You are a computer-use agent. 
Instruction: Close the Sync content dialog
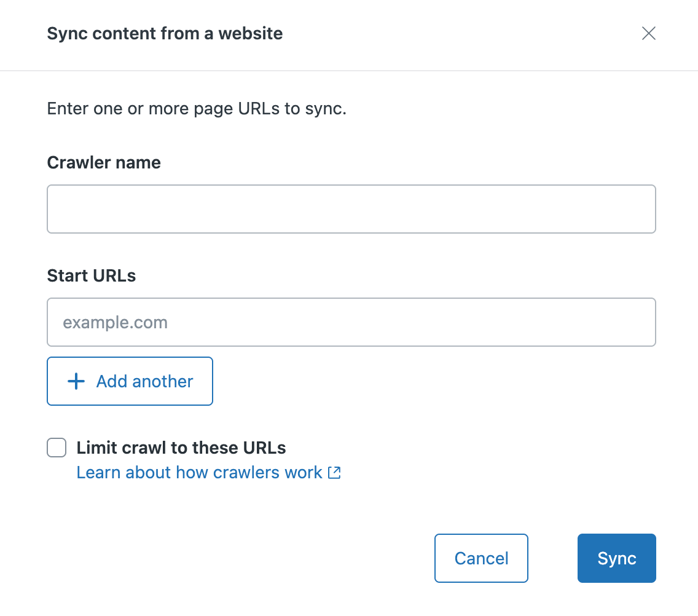point(648,33)
